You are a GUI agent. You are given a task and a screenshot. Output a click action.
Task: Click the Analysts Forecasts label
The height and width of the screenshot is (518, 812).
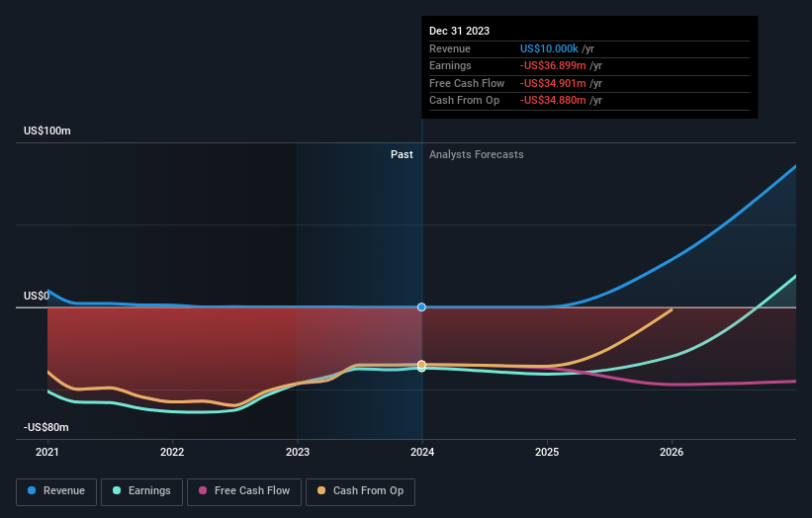(477, 155)
